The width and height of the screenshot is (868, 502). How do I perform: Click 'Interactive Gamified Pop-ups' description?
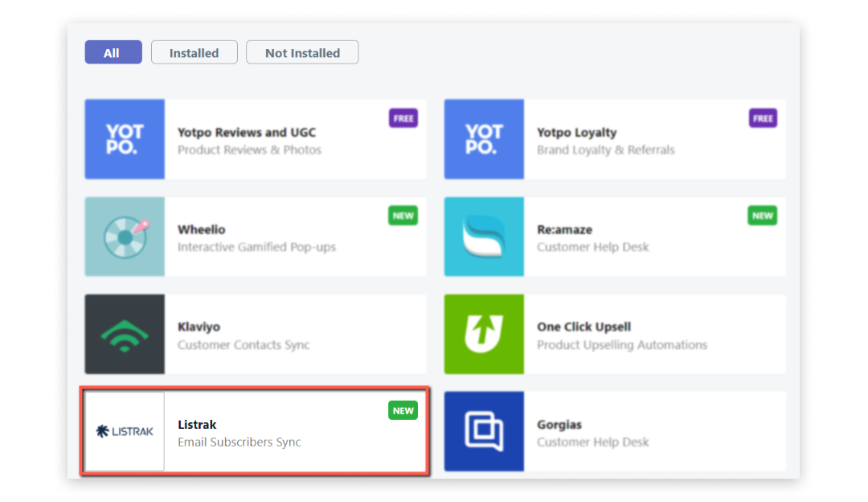click(x=257, y=247)
